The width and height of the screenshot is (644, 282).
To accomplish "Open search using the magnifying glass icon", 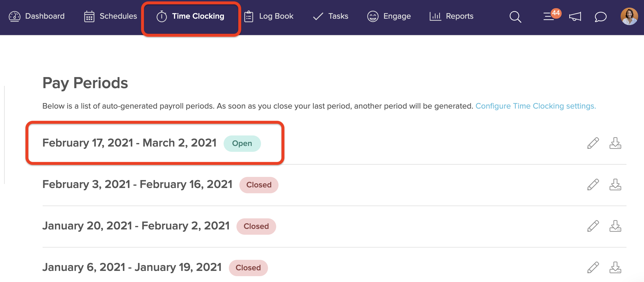I will tap(515, 17).
